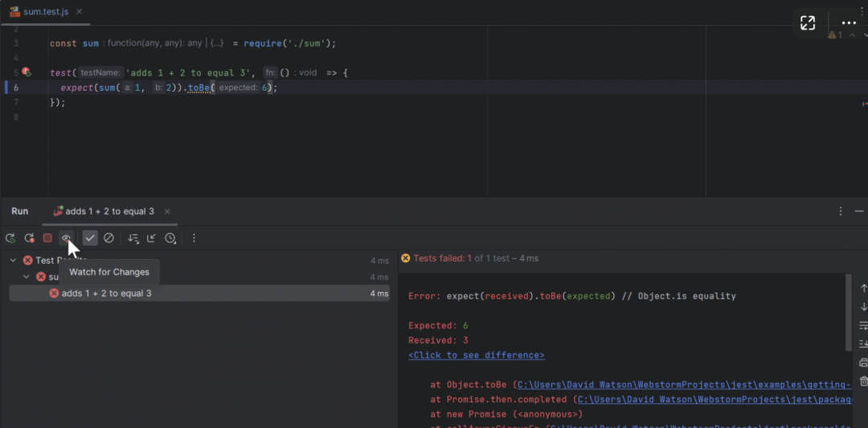868x428 pixels.
Task: Open the sort tests dropdown icon
Action: [x=133, y=238]
